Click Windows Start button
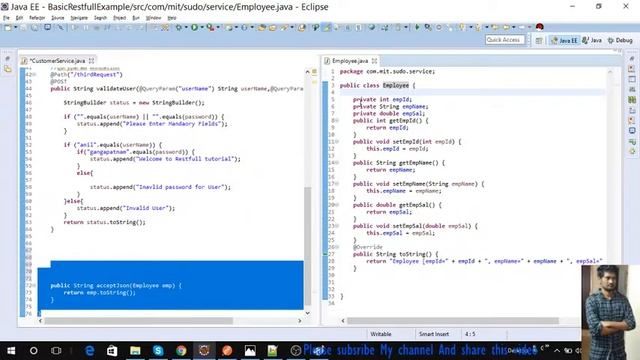This screenshot has height=360, width=640. (x=11, y=351)
